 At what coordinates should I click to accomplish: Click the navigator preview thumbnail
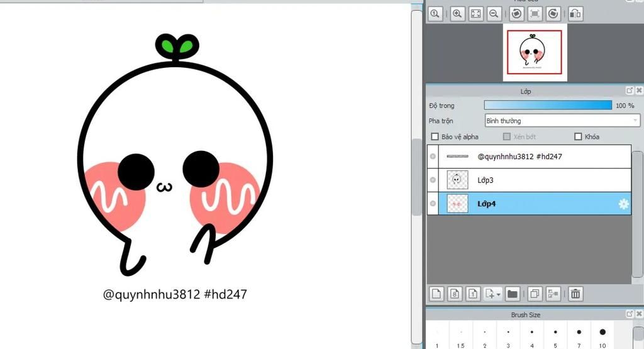535,52
